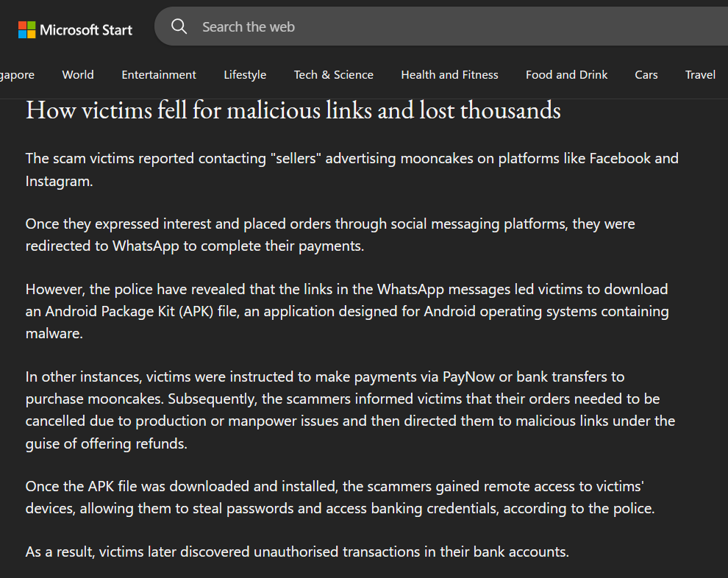Click the paragraph about scammers gaining remote access
This screenshot has height=578, width=728.
coord(340,497)
